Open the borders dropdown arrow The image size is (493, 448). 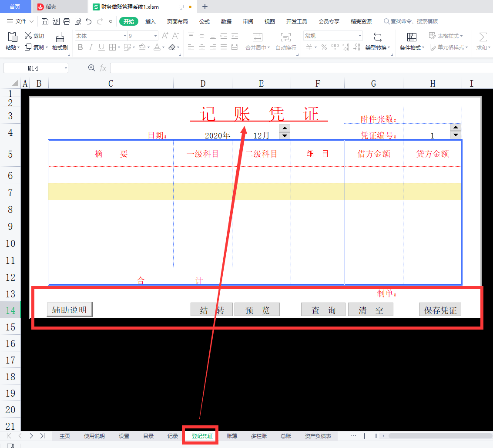119,47
